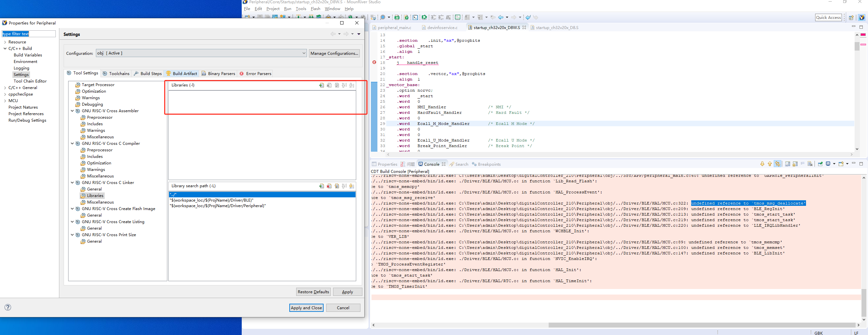Click the Console vertical scrollbar thumb
Viewport: 868px width, 335px height.
pyautogui.click(x=864, y=302)
